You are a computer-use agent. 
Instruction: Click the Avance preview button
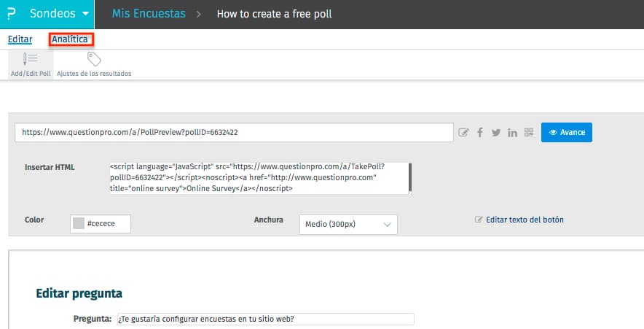point(566,133)
